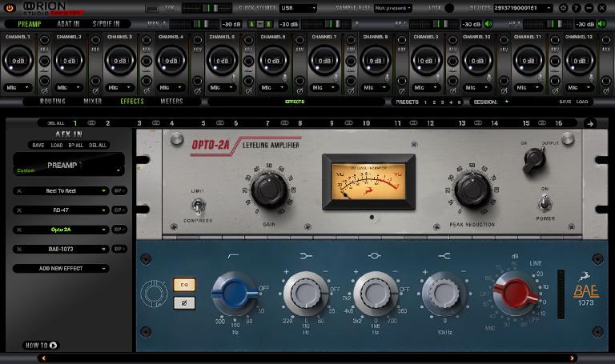Viewport: 615px width, 364px height.
Task: Bypass the BAE-1073 effect
Action: 119,249
